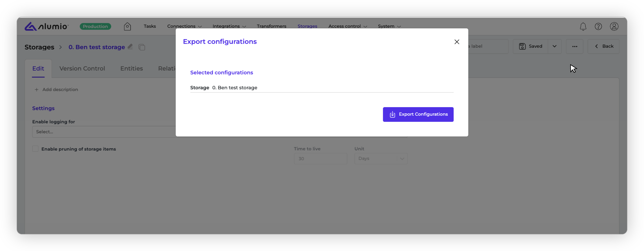Open the home dashboard icon
This screenshot has height=251, width=644.
[127, 26]
